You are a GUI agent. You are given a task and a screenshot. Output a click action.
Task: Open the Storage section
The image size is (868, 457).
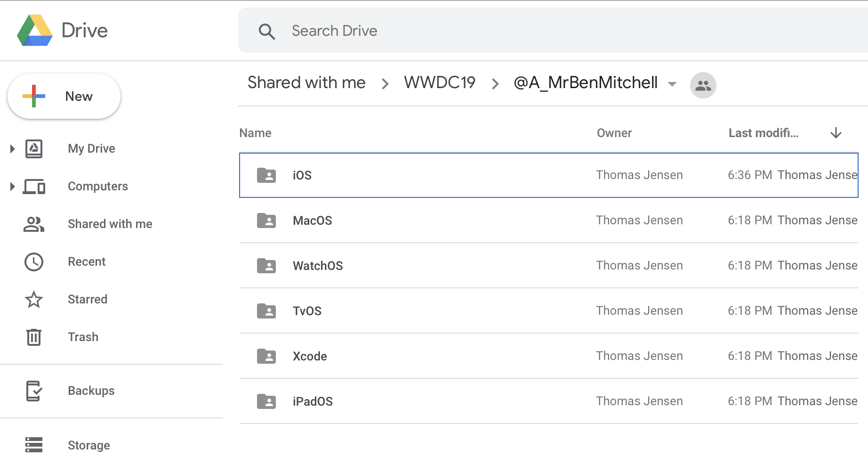coord(89,445)
